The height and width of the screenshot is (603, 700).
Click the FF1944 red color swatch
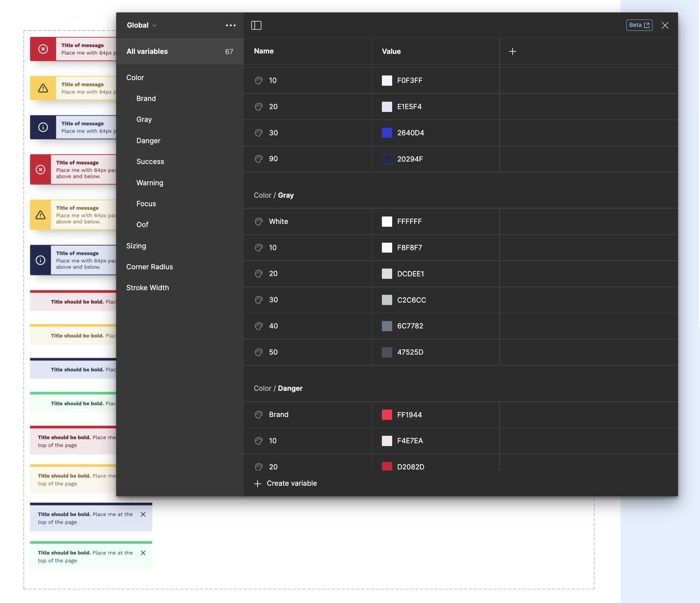tap(387, 415)
